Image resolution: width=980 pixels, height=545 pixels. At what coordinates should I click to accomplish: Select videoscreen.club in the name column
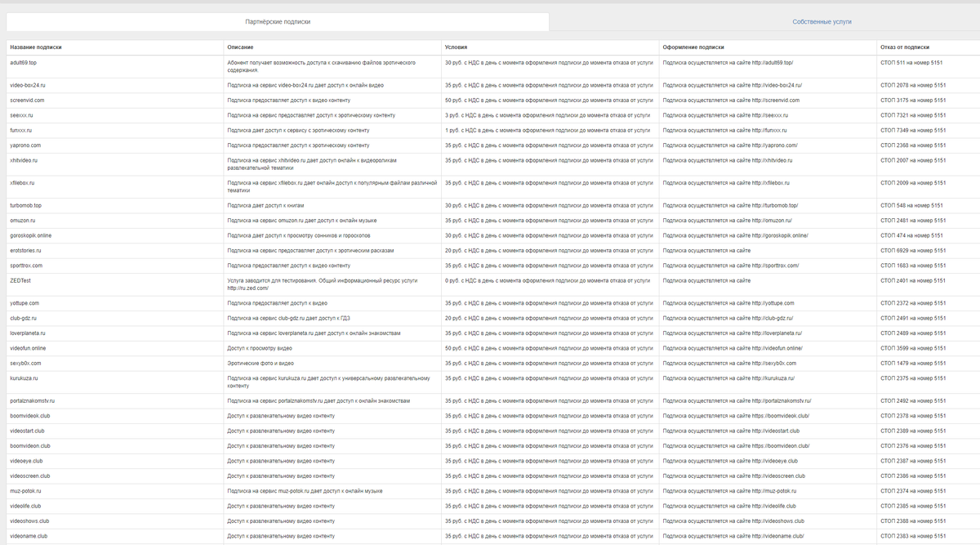[30, 476]
